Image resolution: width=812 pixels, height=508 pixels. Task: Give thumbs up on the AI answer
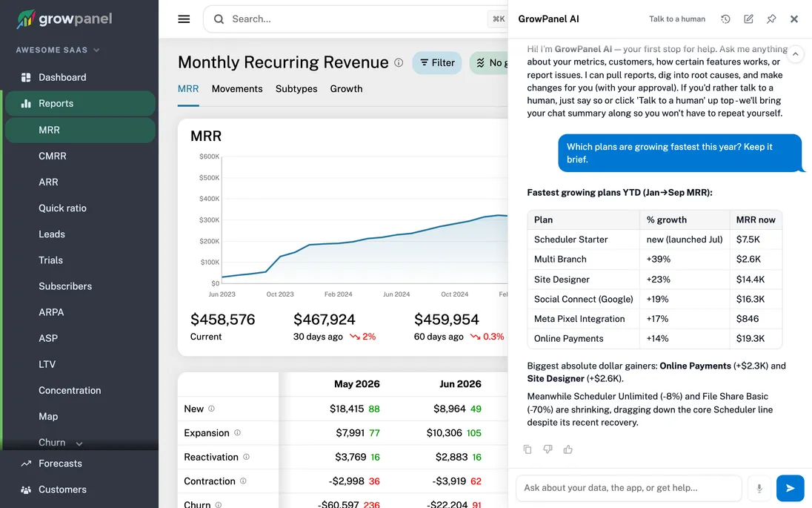(x=568, y=449)
